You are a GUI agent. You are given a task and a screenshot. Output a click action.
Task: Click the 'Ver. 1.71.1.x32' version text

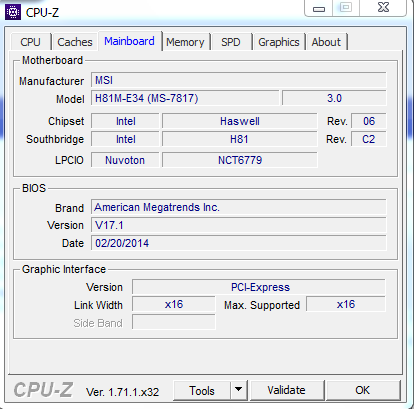pos(122,392)
